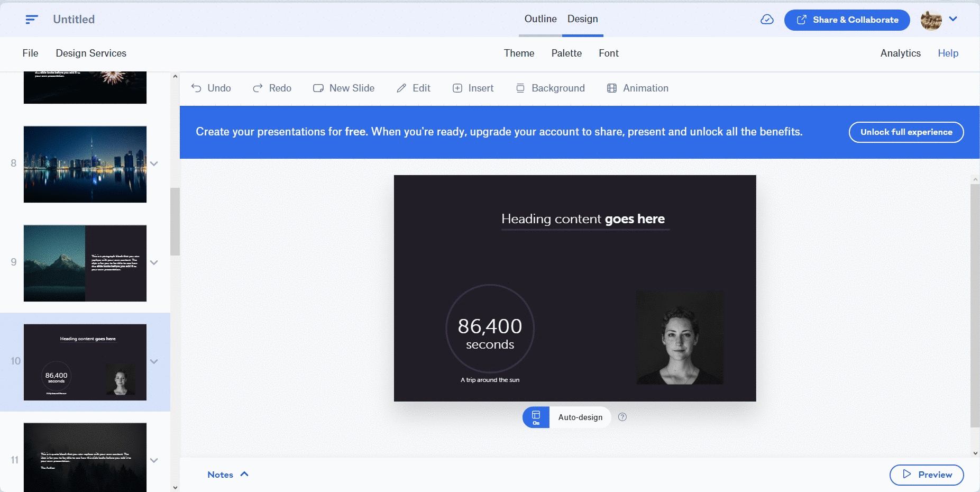Expand options chevron for slide 11
Image resolution: width=980 pixels, height=492 pixels.
pos(154,460)
